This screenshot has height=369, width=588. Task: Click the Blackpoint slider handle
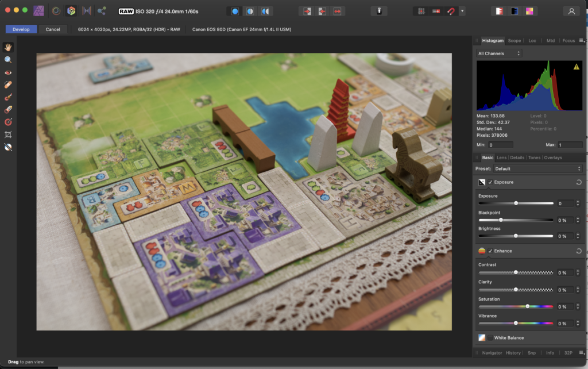pyautogui.click(x=501, y=220)
